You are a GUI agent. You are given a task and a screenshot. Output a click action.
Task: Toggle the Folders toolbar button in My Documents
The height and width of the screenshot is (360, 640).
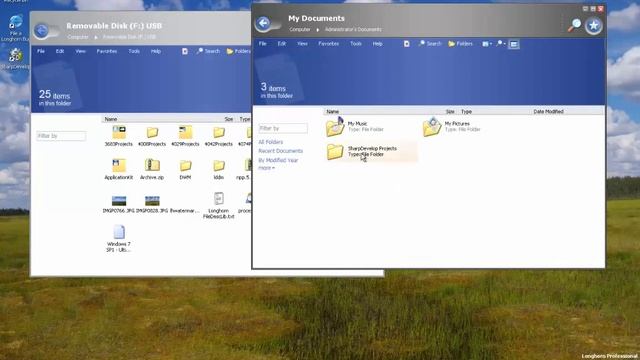460,44
